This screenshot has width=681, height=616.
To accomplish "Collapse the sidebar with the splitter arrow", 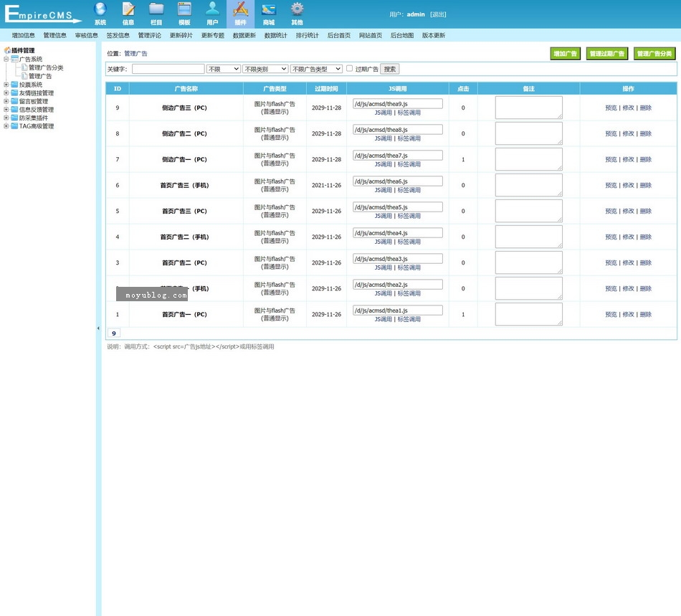I will point(98,328).
